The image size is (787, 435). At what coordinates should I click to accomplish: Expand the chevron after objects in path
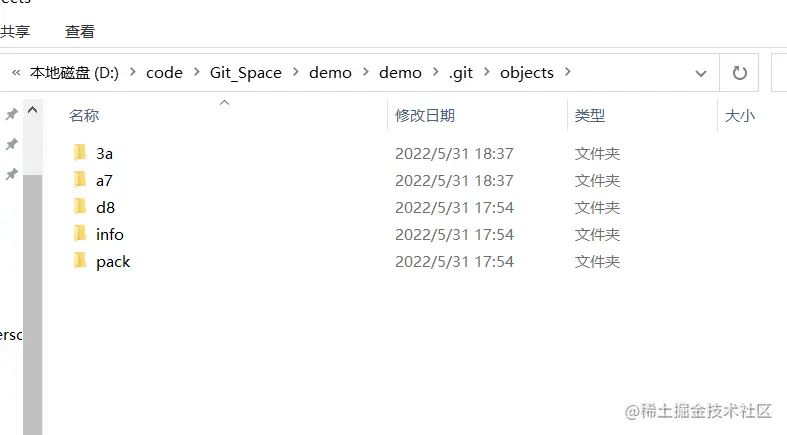pyautogui.click(x=568, y=73)
